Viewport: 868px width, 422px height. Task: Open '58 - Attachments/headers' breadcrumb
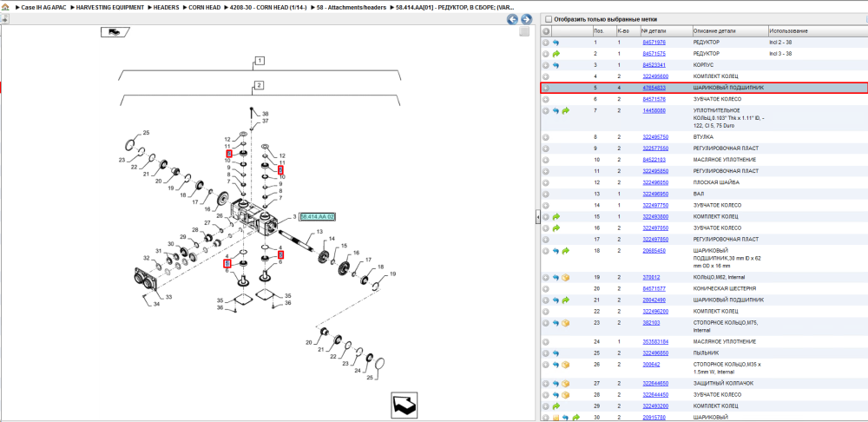351,8
